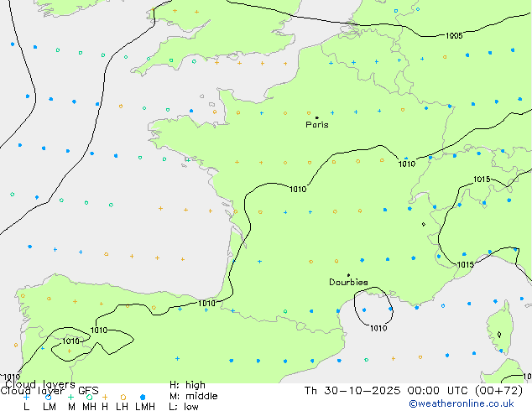Click the 1015 isobar label over the Alps
Screen dimensions: 532x411
(x=482, y=179)
